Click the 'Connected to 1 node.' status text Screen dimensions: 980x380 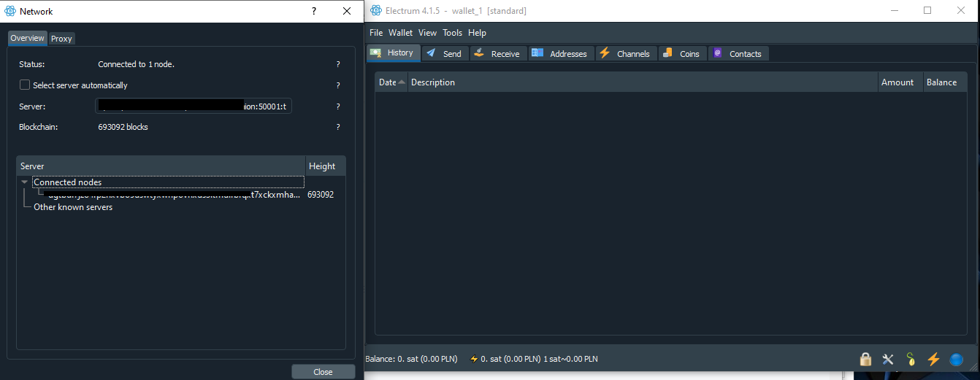tap(136, 64)
